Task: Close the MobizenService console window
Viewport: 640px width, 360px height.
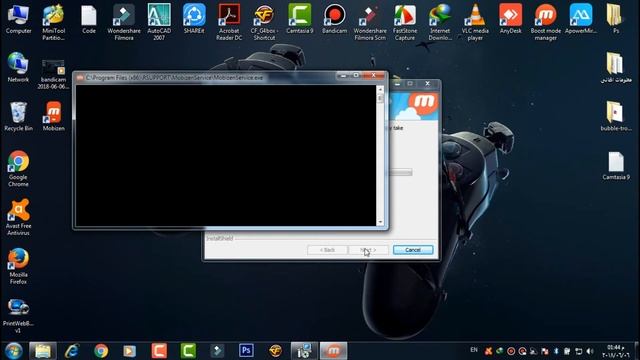Action: click(373, 76)
